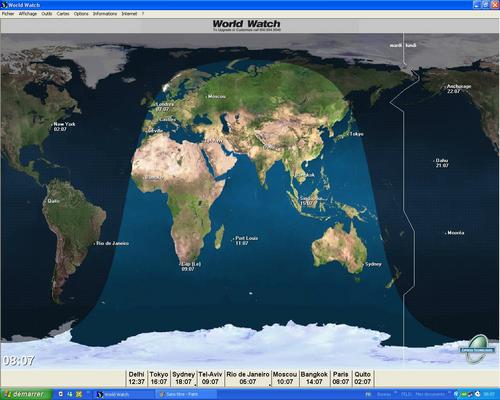
Task: Select the Delhi 12:37 clock cell
Action: pos(136,378)
